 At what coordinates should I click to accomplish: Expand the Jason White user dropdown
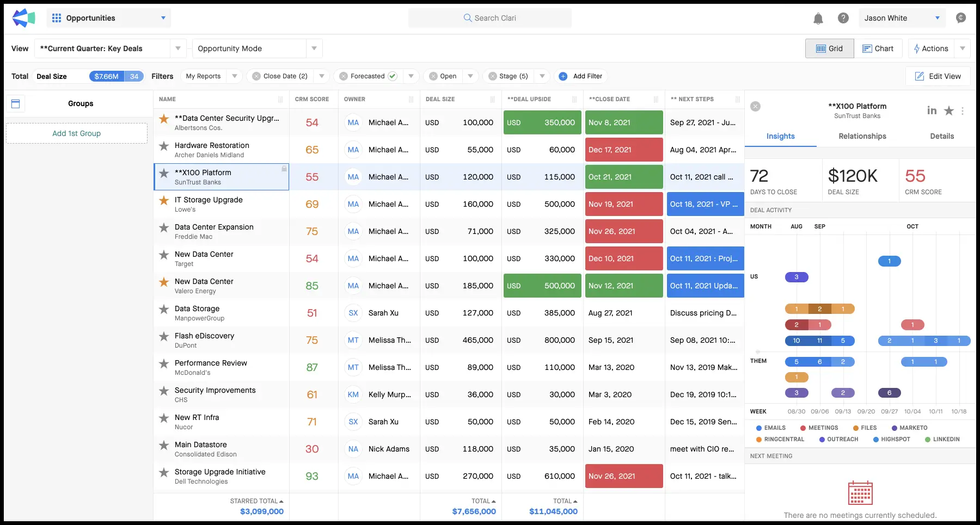click(937, 18)
